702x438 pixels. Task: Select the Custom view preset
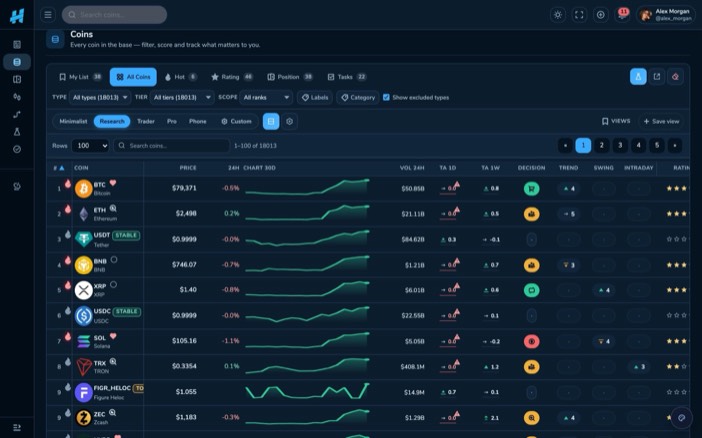tap(236, 121)
